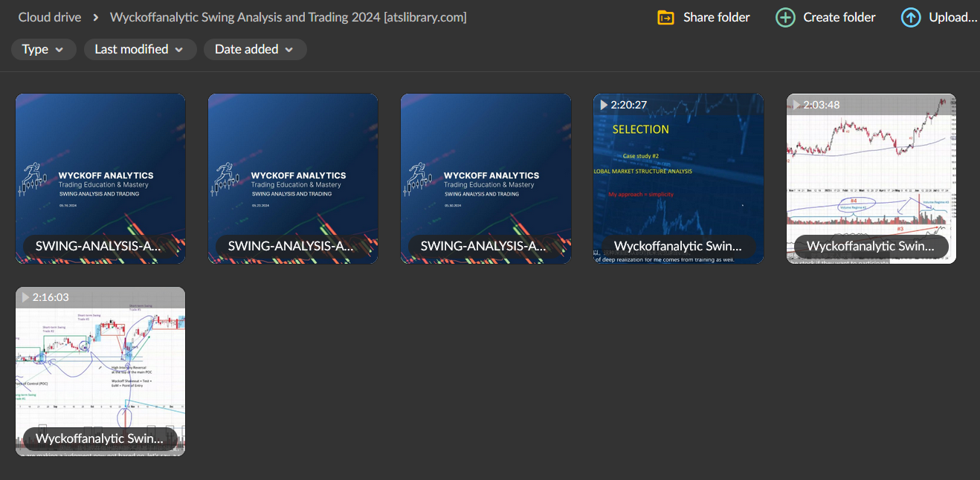The image size is (980, 480).
Task: Click the Share folder button label
Action: point(715,17)
